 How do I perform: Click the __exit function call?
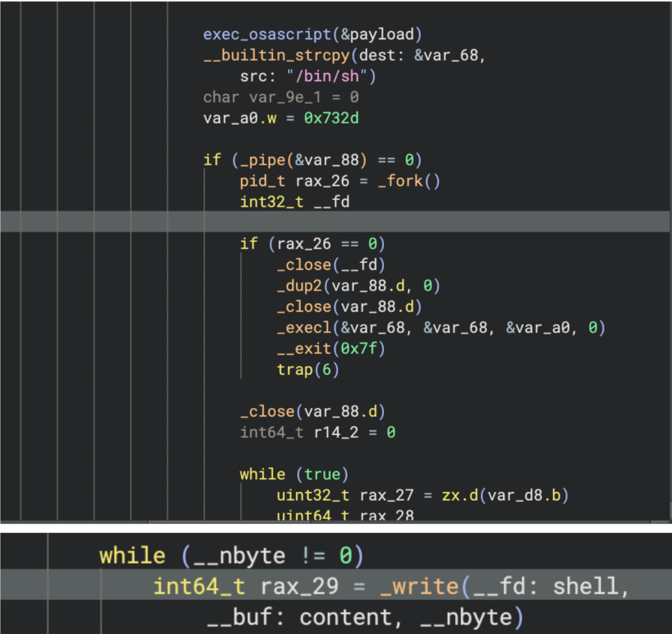(x=304, y=349)
